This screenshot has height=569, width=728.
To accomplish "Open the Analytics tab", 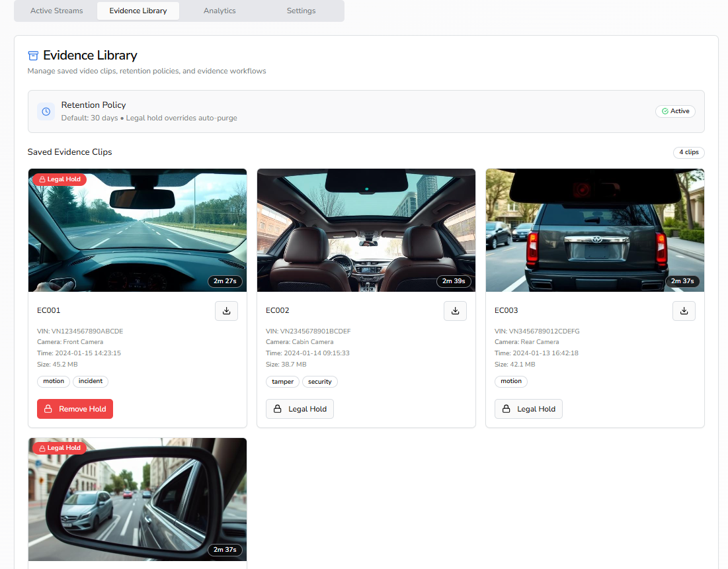I will click(x=220, y=11).
